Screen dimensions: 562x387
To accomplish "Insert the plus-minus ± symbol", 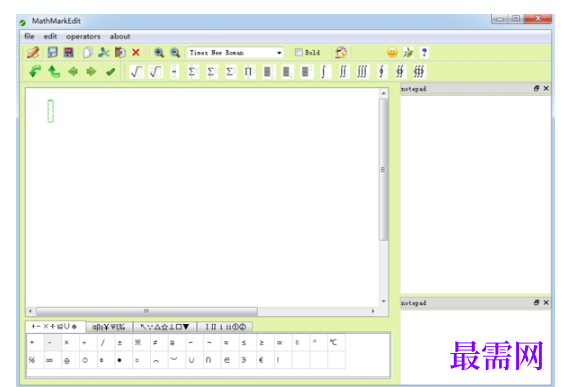I will tap(120, 343).
